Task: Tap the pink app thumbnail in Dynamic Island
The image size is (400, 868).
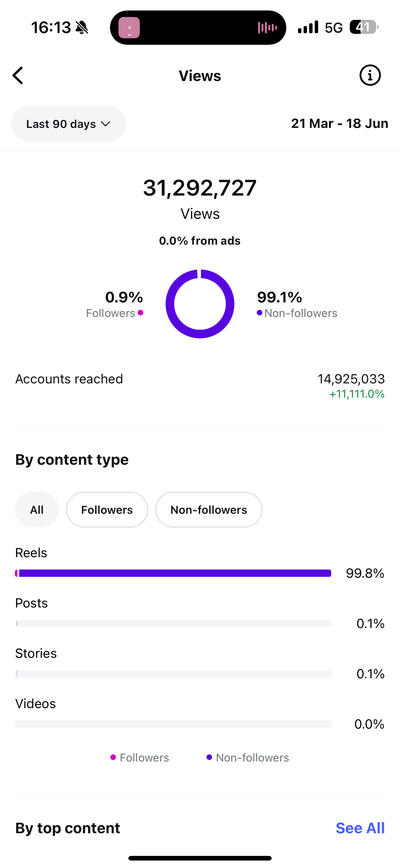Action: 129,28
